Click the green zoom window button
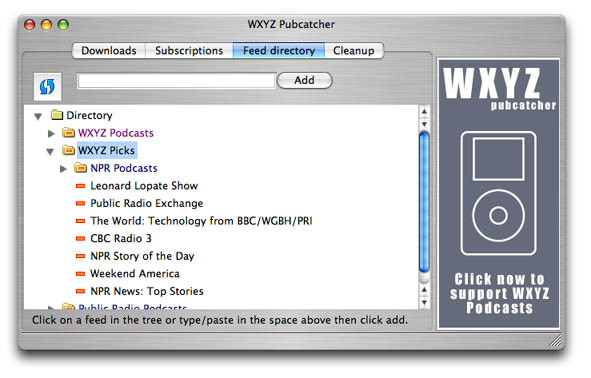The width and height of the screenshot is (591, 378). tap(63, 25)
